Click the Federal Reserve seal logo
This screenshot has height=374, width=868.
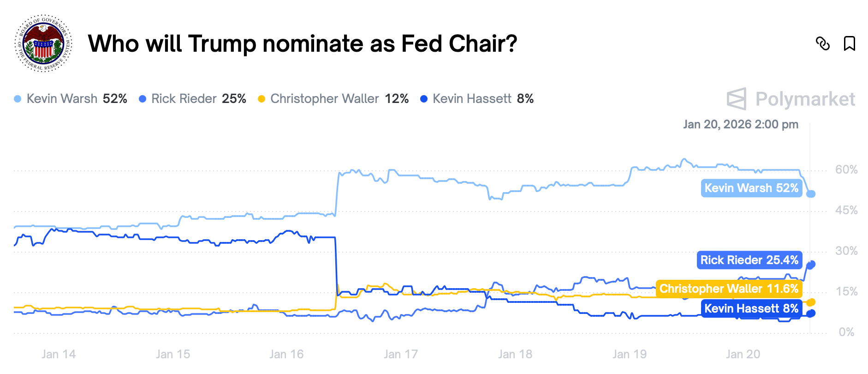coord(43,43)
